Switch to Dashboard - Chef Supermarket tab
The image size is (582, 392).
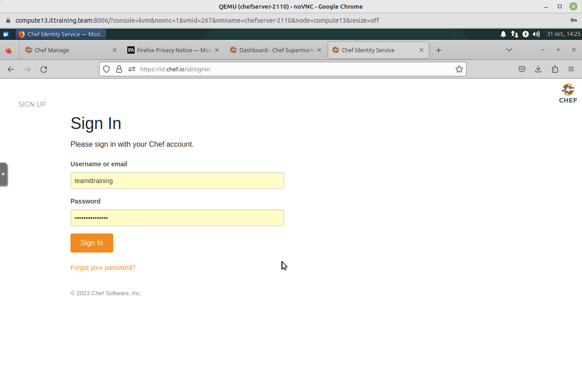pyautogui.click(x=273, y=50)
